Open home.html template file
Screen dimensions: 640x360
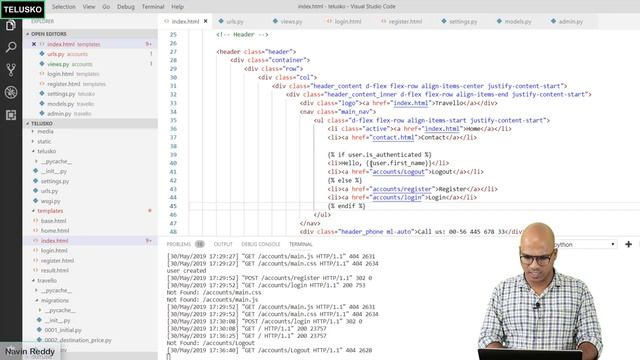55,230
